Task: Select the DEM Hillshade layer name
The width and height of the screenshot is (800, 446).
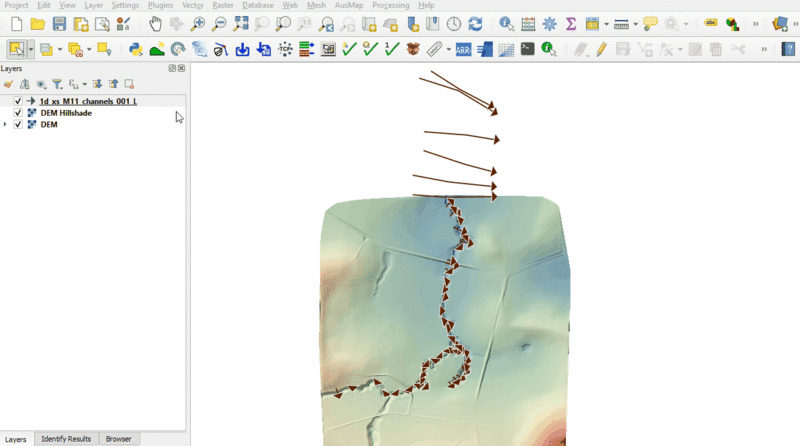Action: coord(66,113)
